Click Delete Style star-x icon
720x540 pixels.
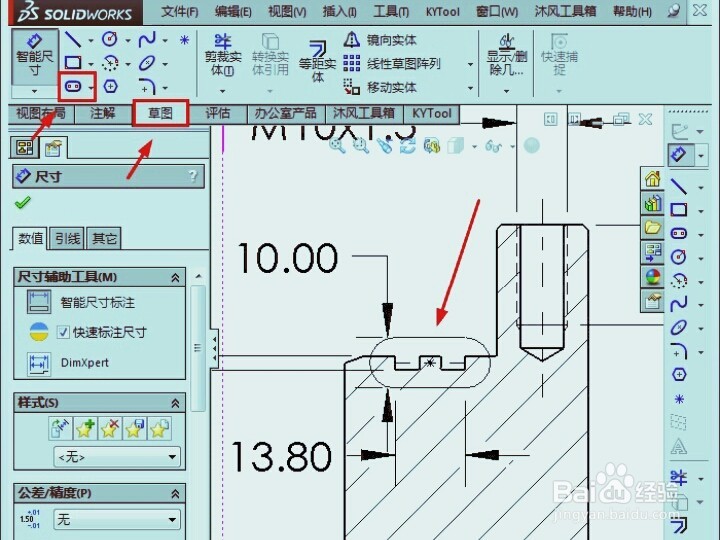pyautogui.click(x=110, y=428)
